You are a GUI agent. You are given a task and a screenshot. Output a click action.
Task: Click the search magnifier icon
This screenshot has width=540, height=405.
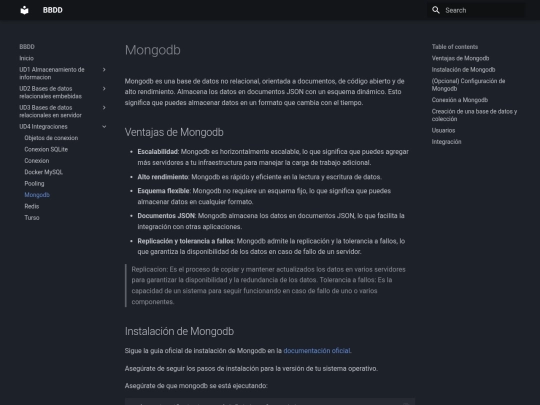[x=436, y=10]
